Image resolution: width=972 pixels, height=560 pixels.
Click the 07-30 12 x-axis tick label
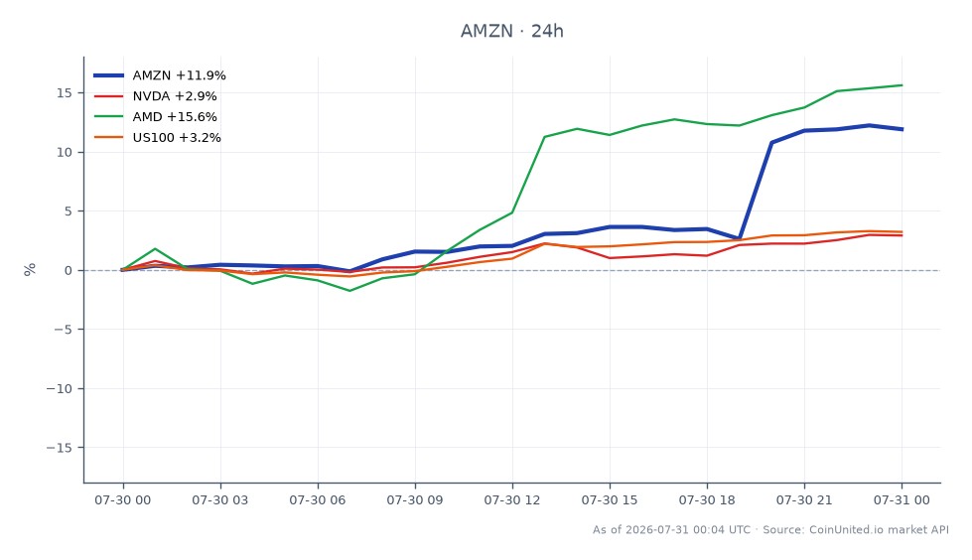pos(512,500)
